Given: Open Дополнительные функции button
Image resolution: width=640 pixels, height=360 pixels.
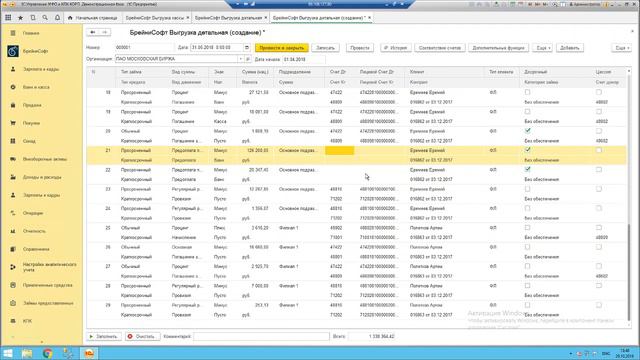Looking at the screenshot, I should pos(498,48).
